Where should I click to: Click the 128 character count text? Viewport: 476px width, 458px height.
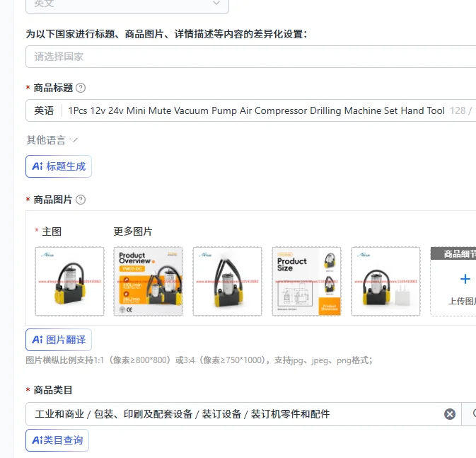[458, 110]
